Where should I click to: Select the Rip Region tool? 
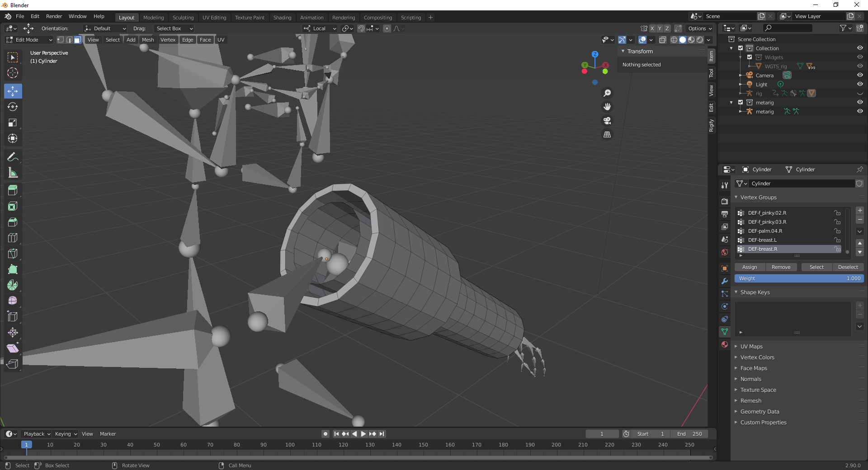pyautogui.click(x=13, y=364)
